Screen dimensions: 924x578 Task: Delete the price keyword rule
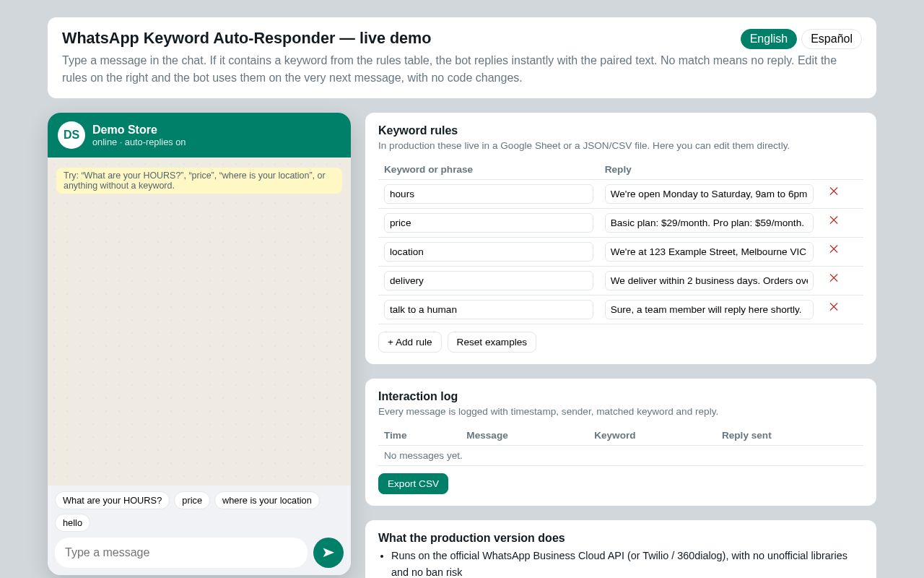834,220
